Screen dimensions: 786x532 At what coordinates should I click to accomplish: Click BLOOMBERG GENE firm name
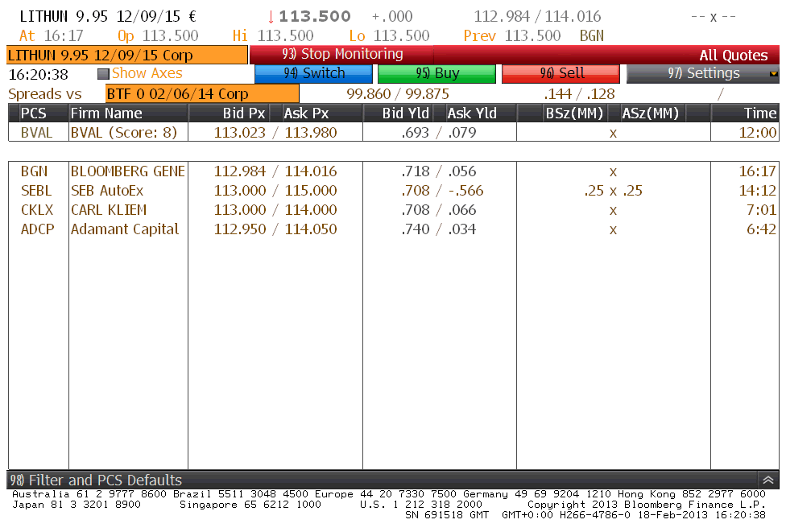coord(128,171)
